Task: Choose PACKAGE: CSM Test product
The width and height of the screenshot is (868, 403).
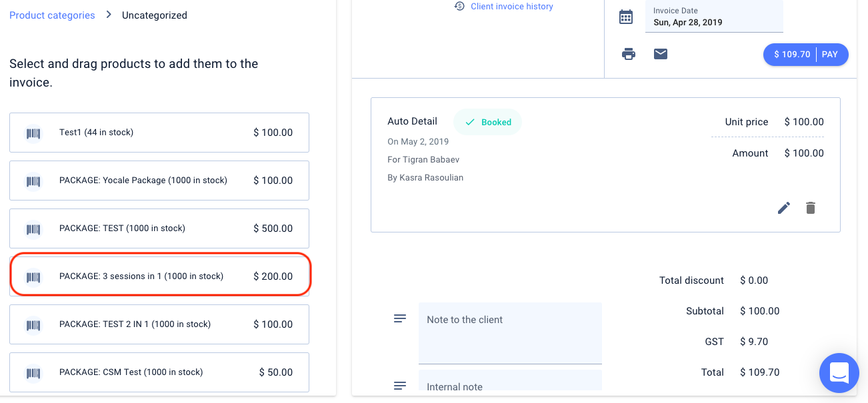Action: 159,372
